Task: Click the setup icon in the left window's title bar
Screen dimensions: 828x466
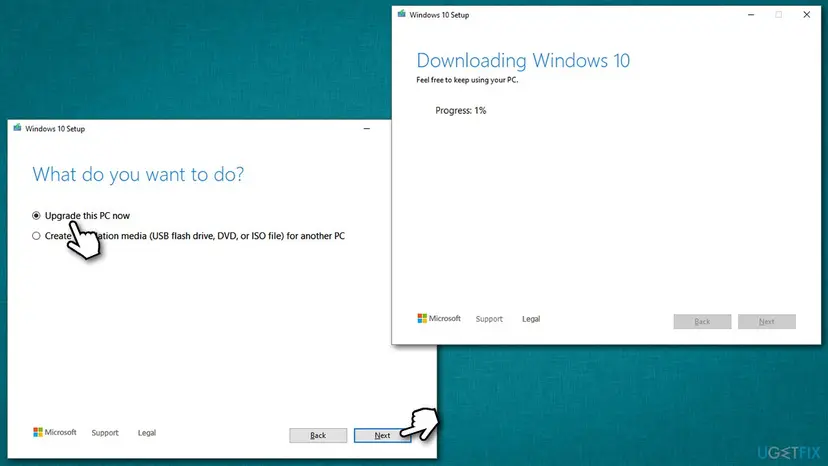Action: (17, 128)
